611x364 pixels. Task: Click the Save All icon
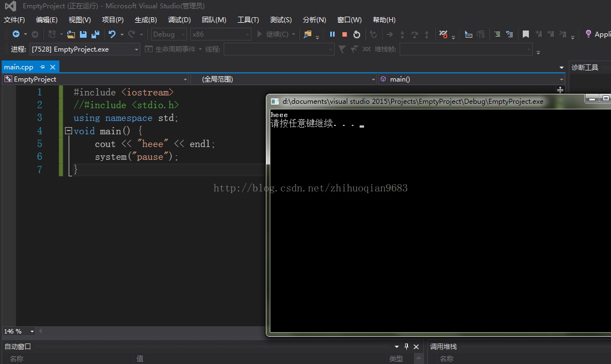coord(95,34)
